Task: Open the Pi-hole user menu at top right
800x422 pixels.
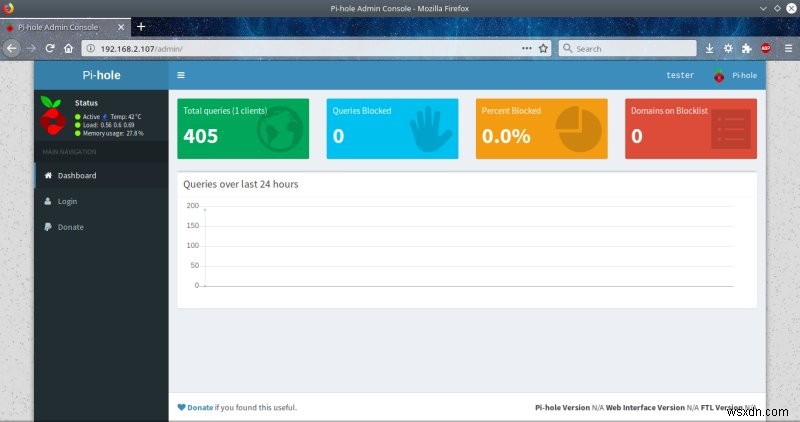Action: [735, 76]
